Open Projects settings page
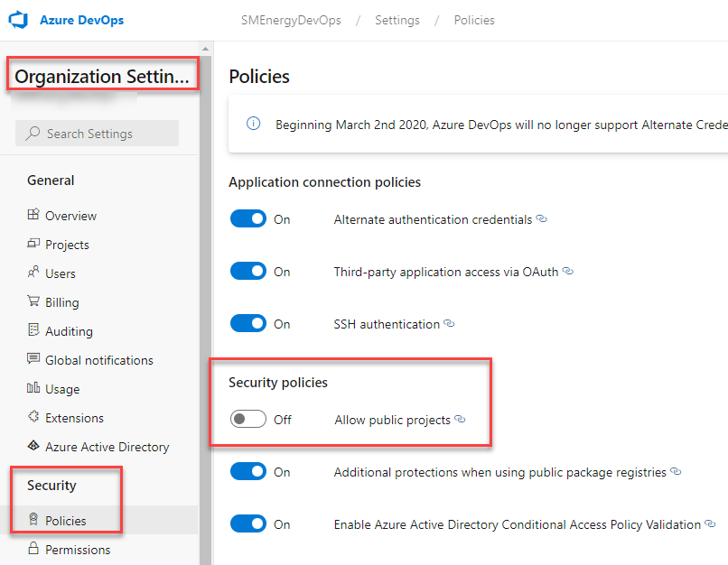The height and width of the screenshot is (565, 728). (x=67, y=245)
